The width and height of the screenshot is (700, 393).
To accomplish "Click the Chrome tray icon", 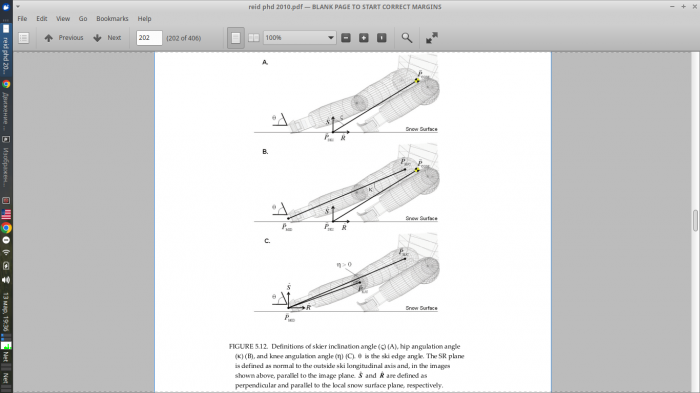I will point(6,228).
